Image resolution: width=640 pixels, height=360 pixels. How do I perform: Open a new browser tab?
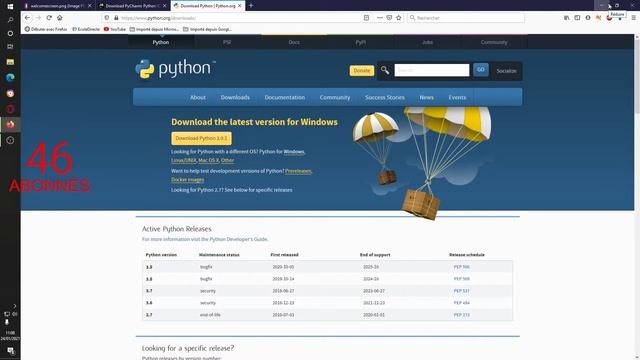251,6
